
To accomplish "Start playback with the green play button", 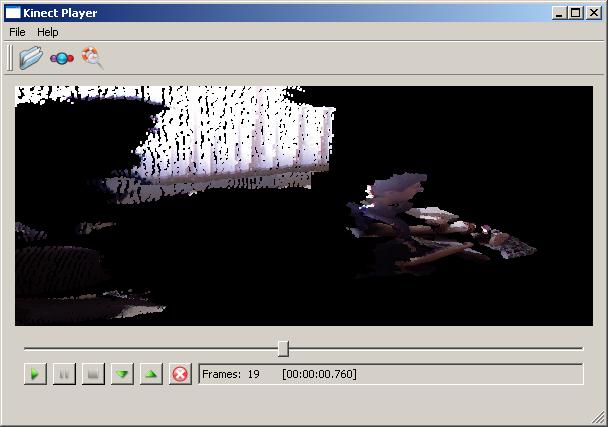I will tap(35, 374).
